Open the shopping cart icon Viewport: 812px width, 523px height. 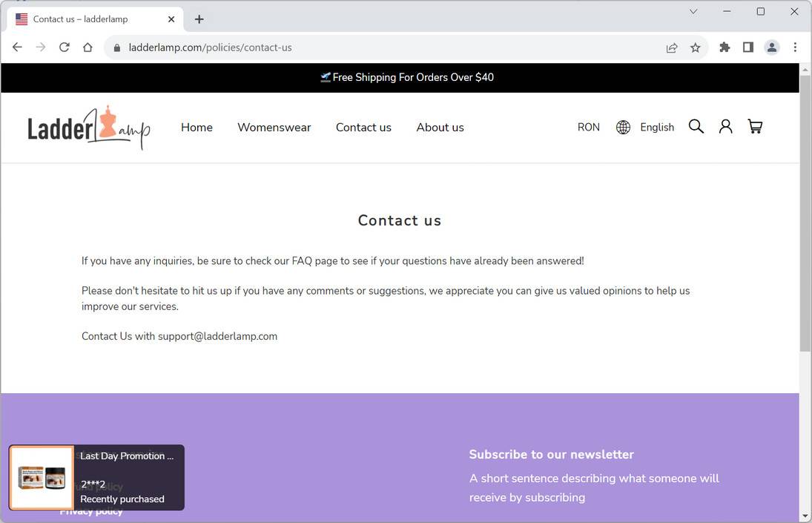coord(755,126)
